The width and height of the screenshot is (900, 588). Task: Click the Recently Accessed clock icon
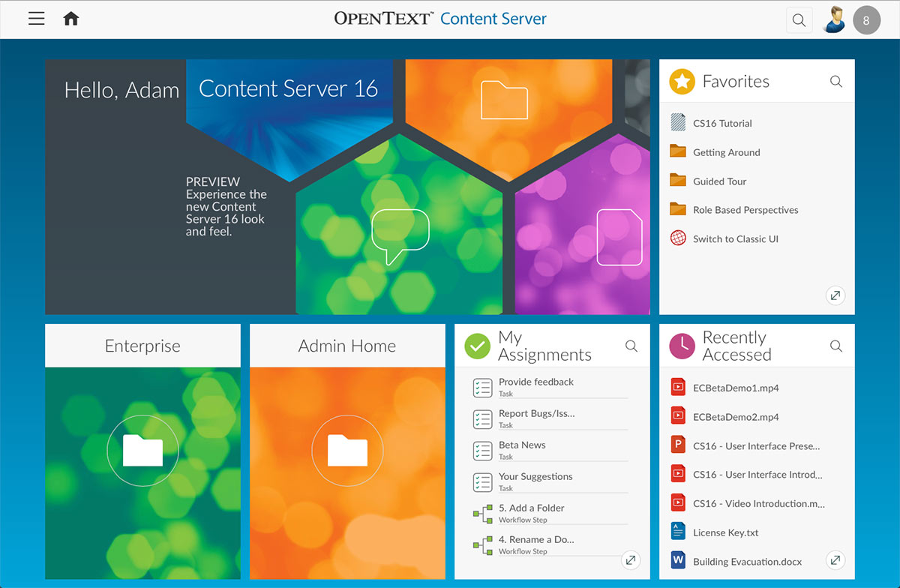click(x=682, y=346)
